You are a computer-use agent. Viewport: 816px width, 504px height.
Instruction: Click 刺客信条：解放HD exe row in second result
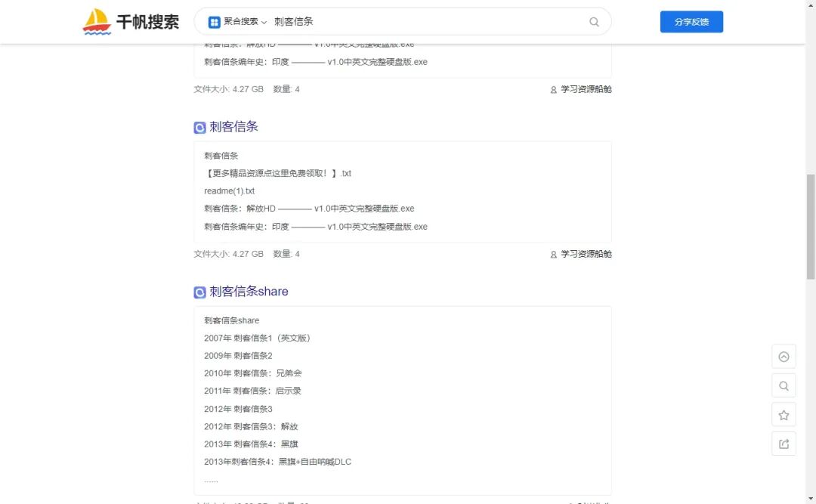(309, 209)
